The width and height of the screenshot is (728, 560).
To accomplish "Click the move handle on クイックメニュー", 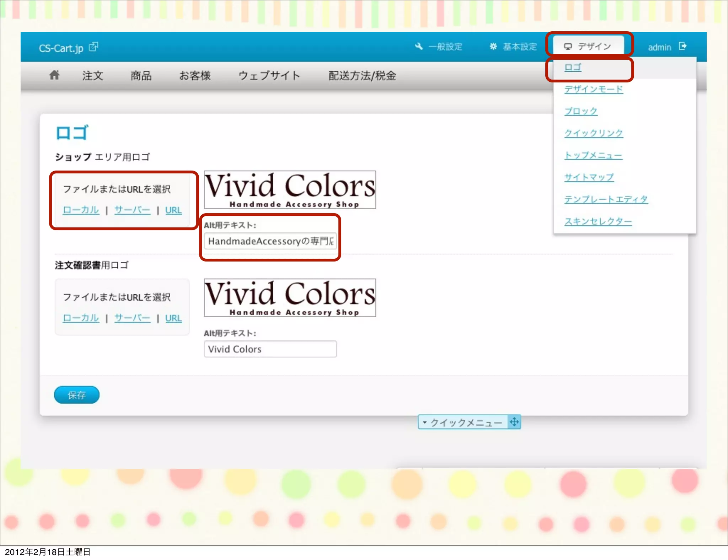I will pos(514,422).
